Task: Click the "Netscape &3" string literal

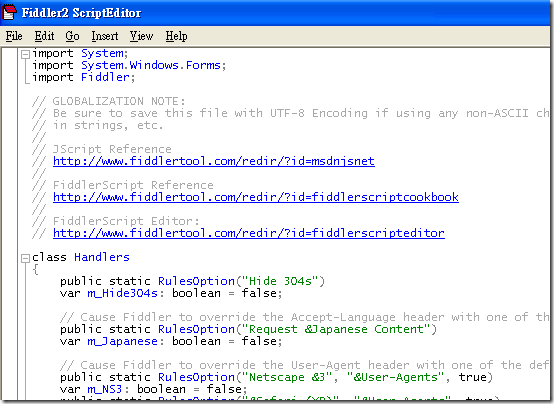Action: click(x=287, y=377)
